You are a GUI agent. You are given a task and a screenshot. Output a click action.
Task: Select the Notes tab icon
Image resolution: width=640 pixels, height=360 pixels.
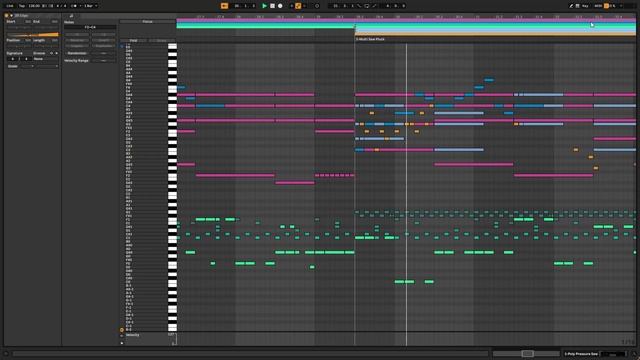tap(71, 16)
